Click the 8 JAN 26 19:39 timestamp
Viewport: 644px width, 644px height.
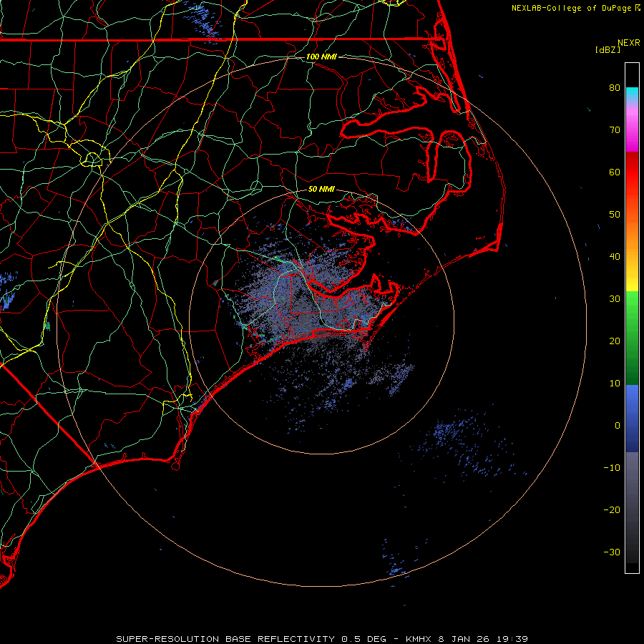(483, 639)
